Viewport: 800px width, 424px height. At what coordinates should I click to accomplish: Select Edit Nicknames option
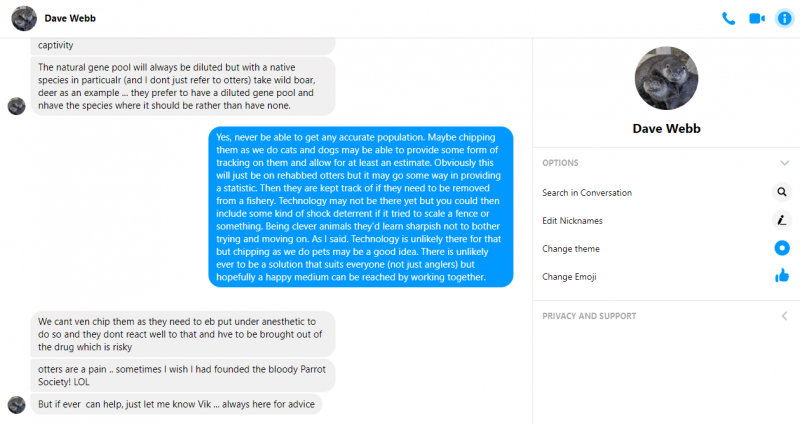click(573, 220)
